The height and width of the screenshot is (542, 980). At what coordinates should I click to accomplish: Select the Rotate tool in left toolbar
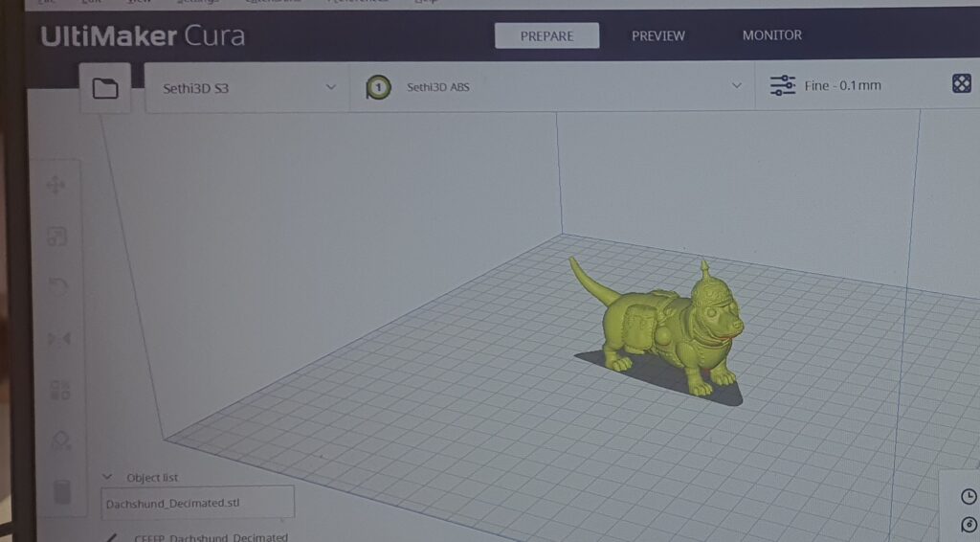[x=57, y=287]
